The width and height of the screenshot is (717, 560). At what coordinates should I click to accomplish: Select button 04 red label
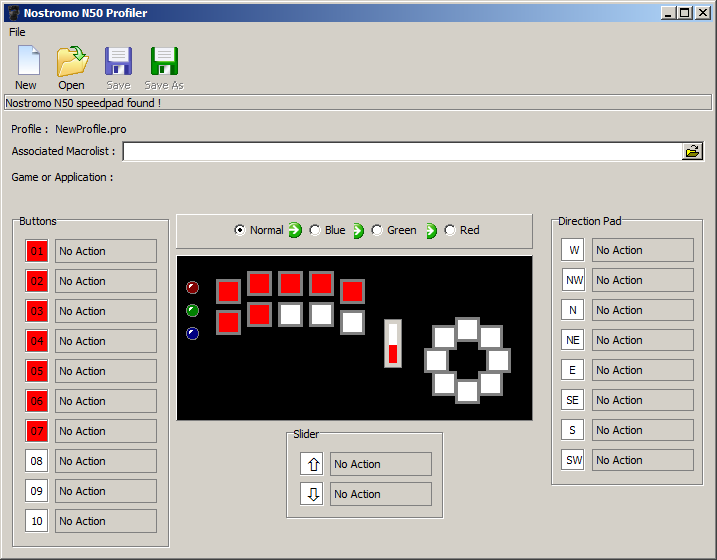tap(37, 341)
